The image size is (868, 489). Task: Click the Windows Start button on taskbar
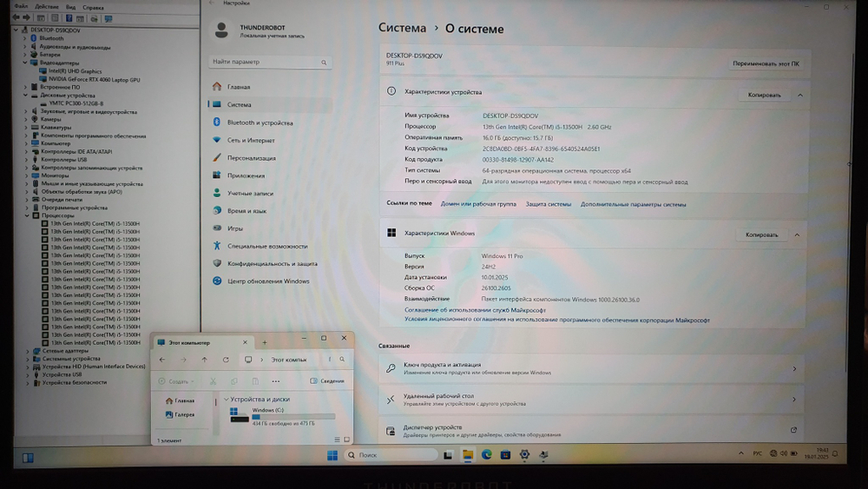coord(332,455)
